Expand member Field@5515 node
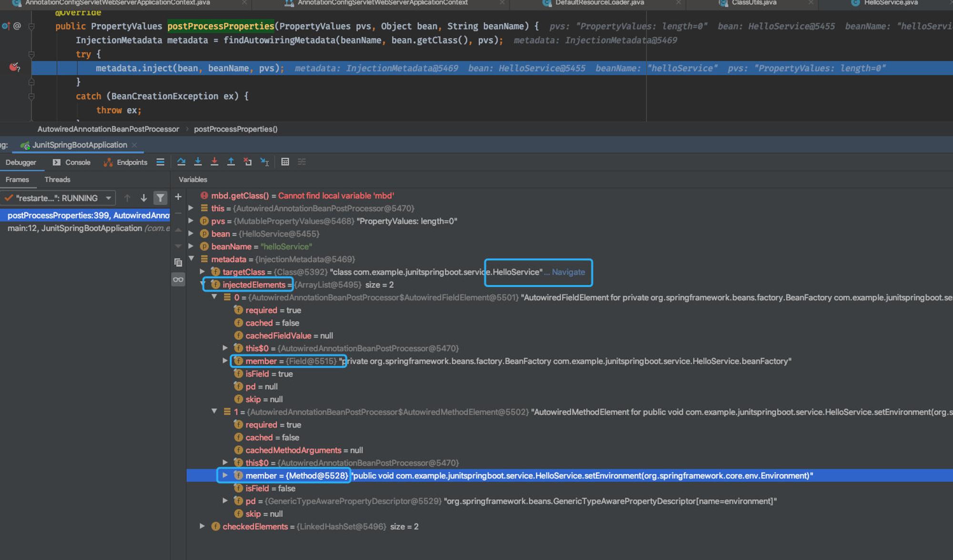The width and height of the screenshot is (953, 560). point(225,360)
